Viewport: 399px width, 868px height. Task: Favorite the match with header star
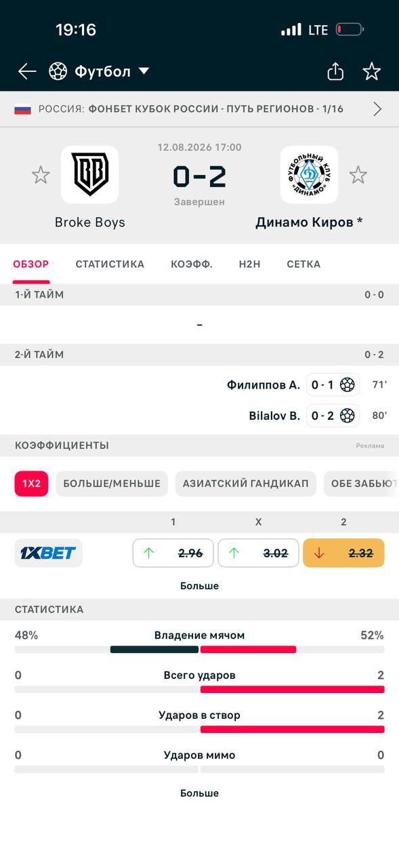372,71
